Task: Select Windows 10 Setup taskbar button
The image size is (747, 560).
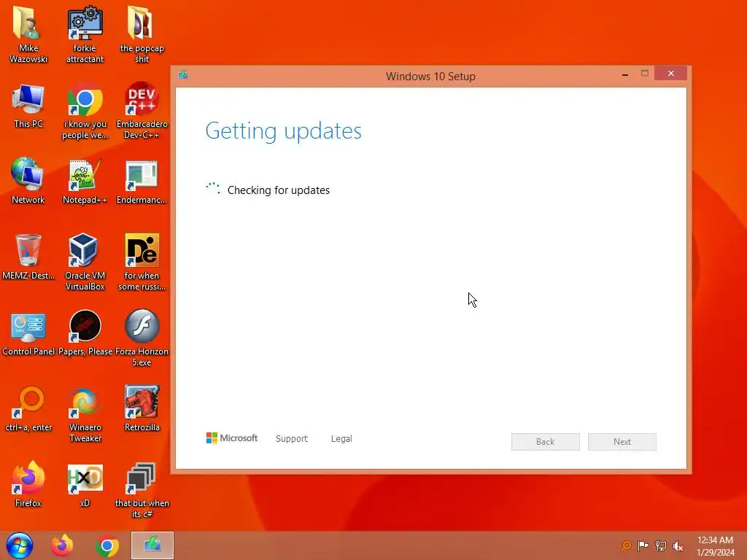Action: (x=152, y=545)
